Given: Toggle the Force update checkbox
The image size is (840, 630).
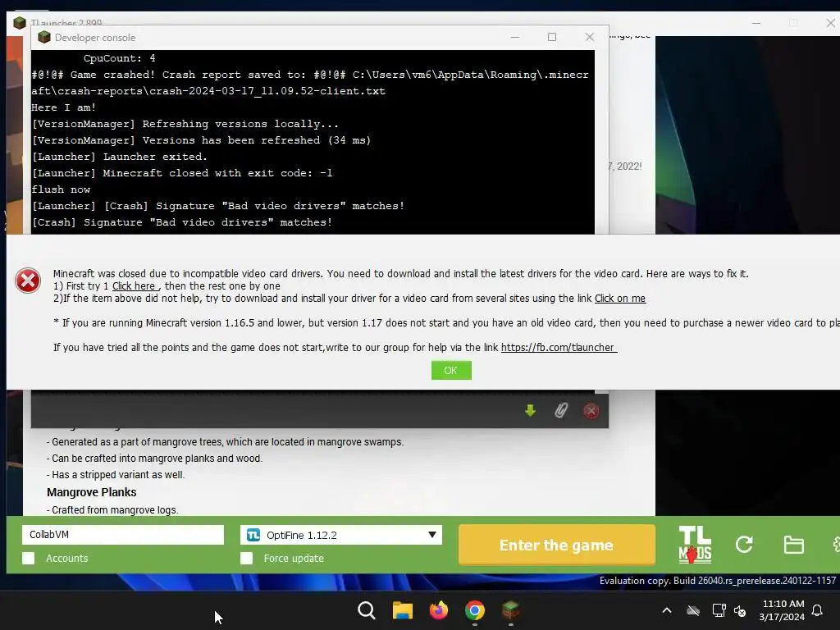Looking at the screenshot, I should pos(246,558).
